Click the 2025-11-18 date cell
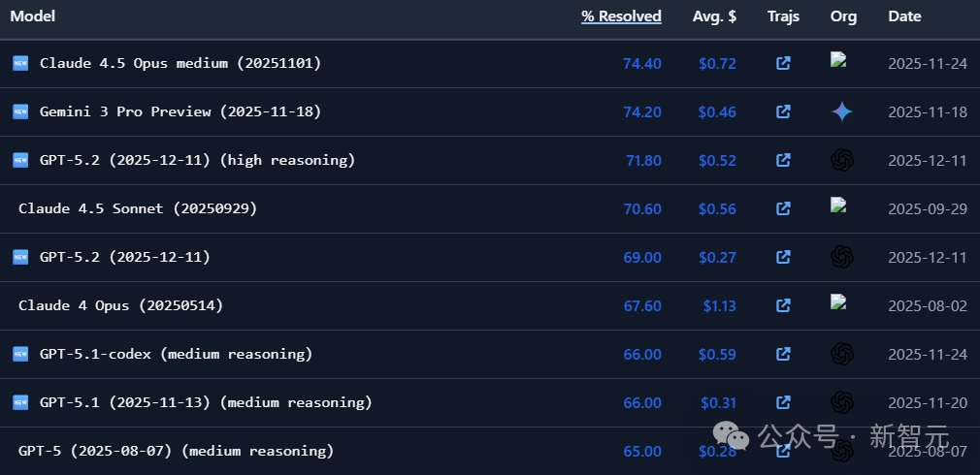Image resolution: width=980 pixels, height=475 pixels. pos(928,112)
